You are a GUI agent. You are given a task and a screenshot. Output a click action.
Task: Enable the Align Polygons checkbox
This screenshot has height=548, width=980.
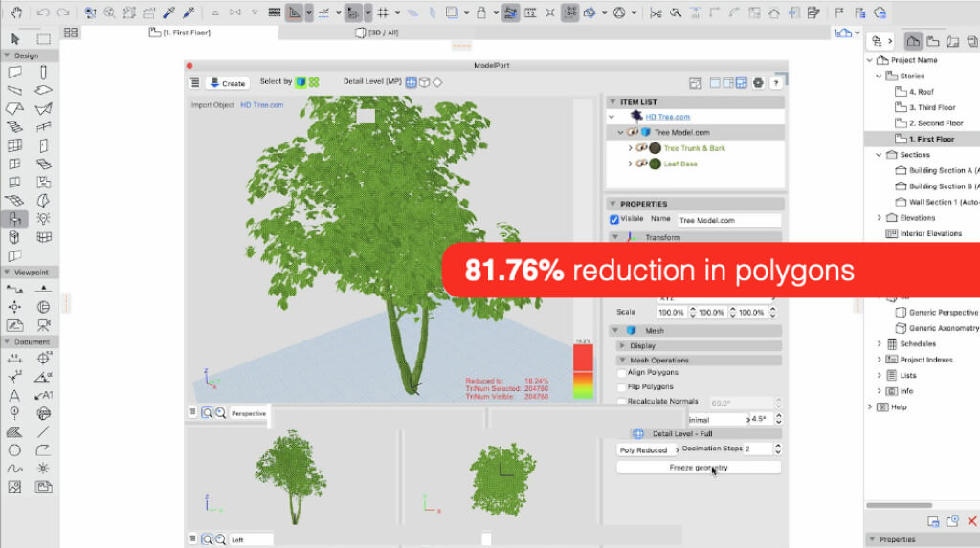click(622, 373)
